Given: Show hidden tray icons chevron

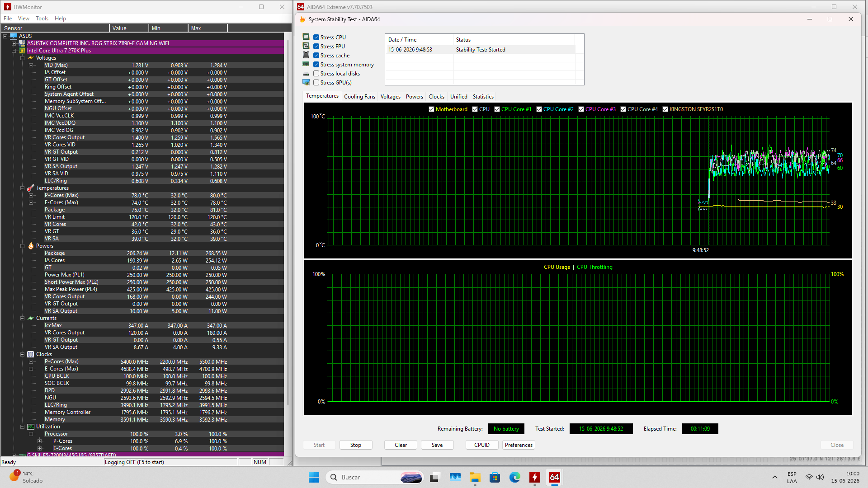Looking at the screenshot, I should 775,477.
